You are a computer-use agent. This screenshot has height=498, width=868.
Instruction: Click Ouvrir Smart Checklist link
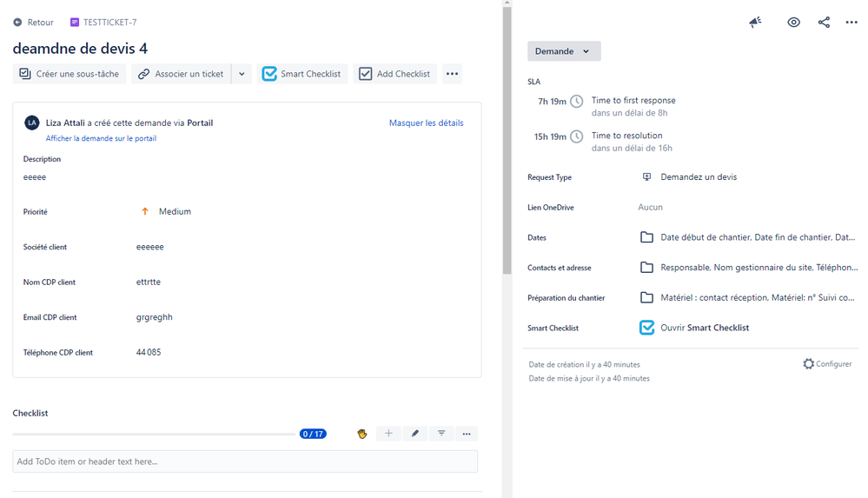705,328
